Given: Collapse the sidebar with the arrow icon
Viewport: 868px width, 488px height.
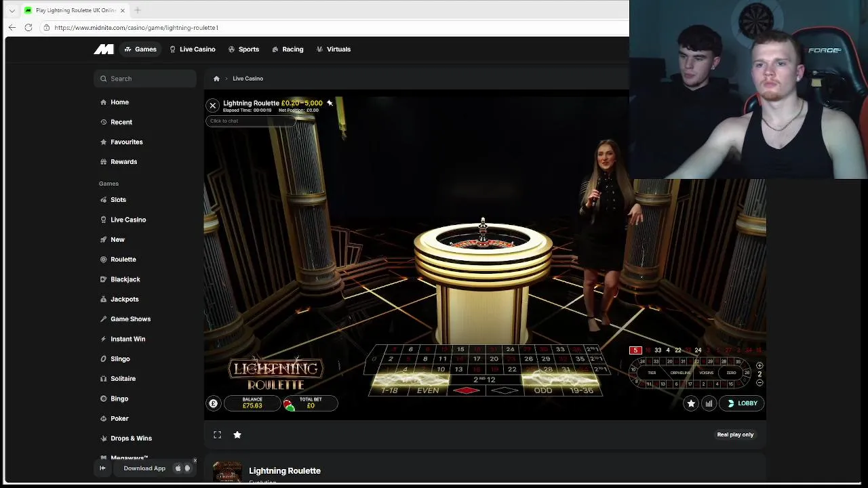Looking at the screenshot, I should point(102,468).
